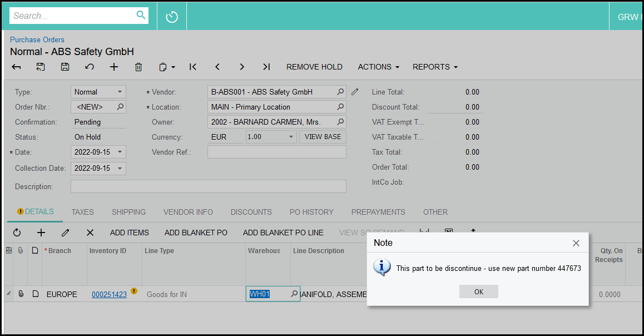Refresh the details grid
This screenshot has width=644, height=336.
coord(17,233)
